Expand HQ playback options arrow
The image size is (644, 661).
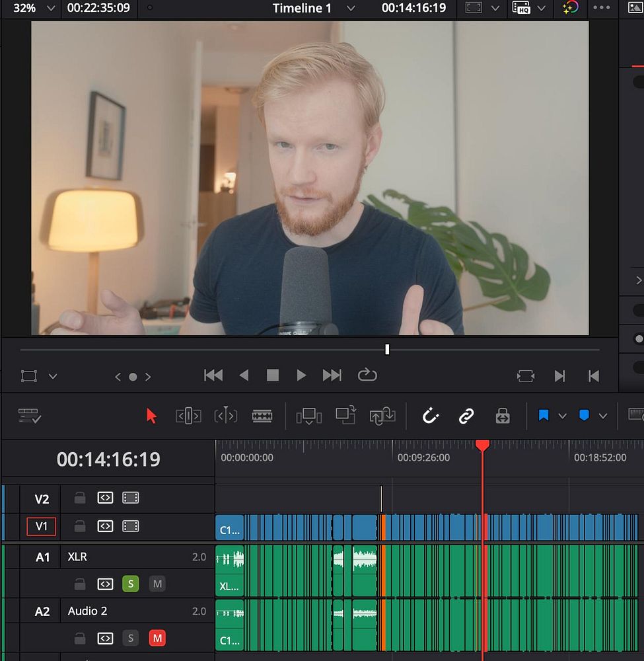(542, 8)
